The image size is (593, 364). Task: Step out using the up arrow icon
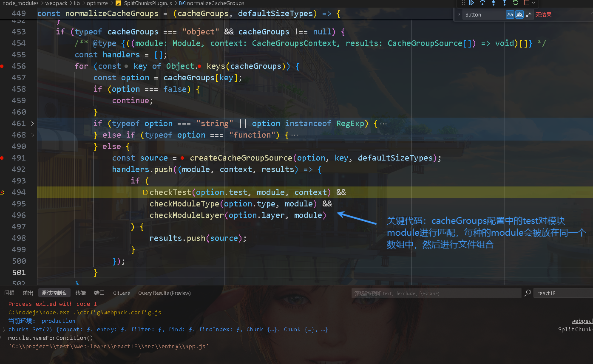[x=505, y=3]
